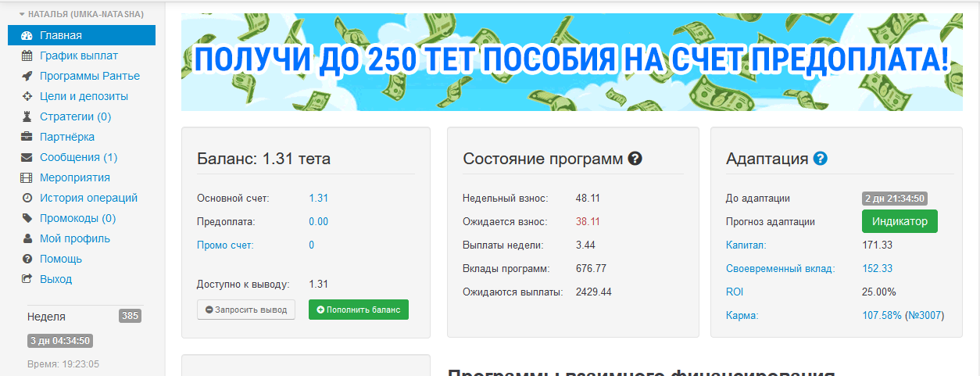Click the chess piece icon for Стратегии
The image size is (980, 376).
27,116
